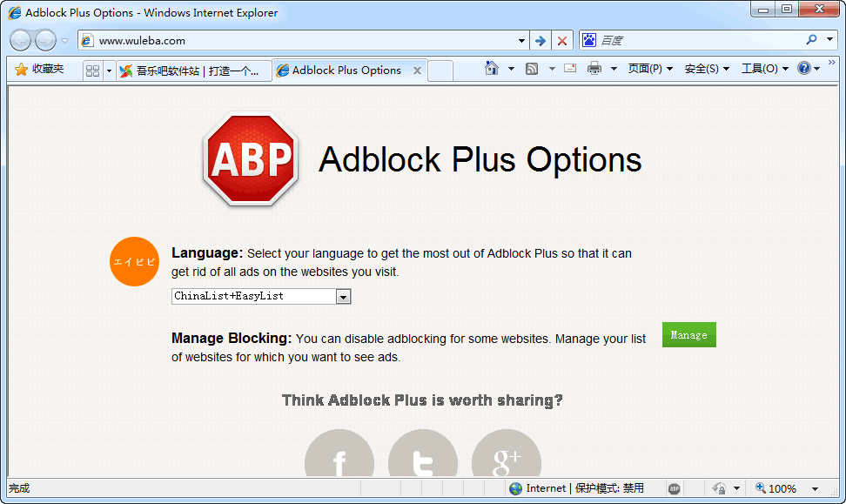
Task: Click the RSS feeds icon
Action: pos(532,69)
